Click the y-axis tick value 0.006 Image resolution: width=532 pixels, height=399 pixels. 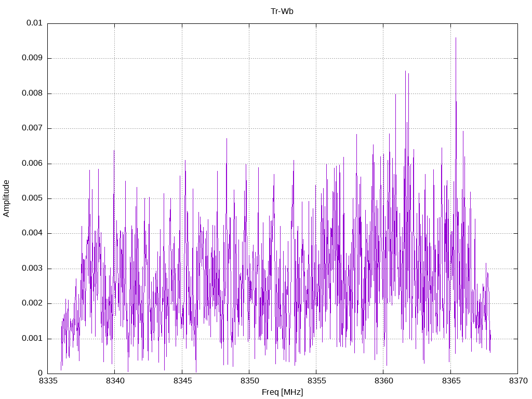tap(32, 164)
